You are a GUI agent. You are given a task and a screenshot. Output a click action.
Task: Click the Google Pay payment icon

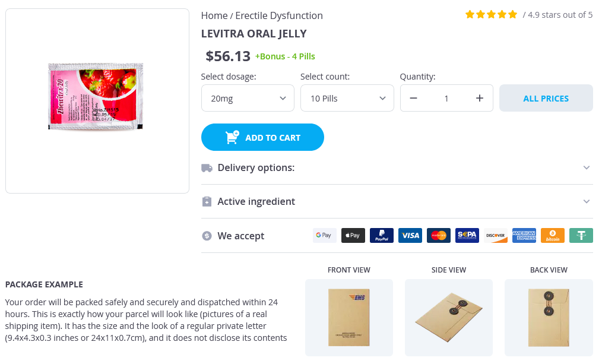pyautogui.click(x=325, y=236)
